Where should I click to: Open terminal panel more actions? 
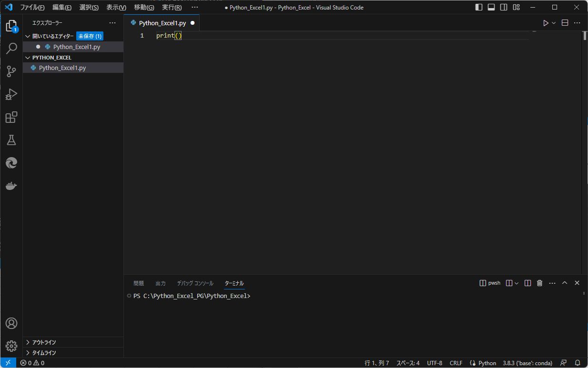[552, 283]
